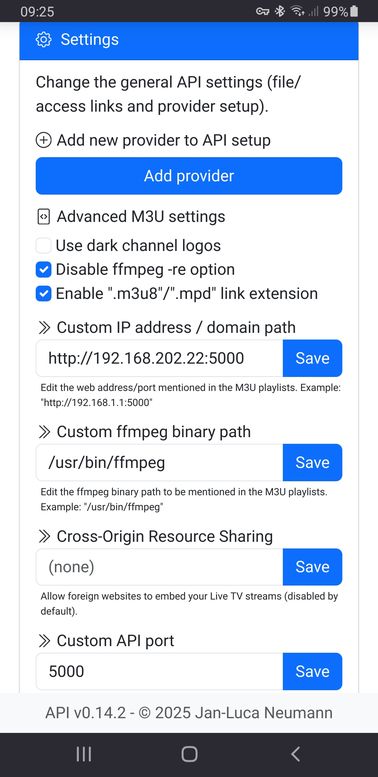
Task: Click double chevron icon beside Custom API port
Action: (x=44, y=641)
